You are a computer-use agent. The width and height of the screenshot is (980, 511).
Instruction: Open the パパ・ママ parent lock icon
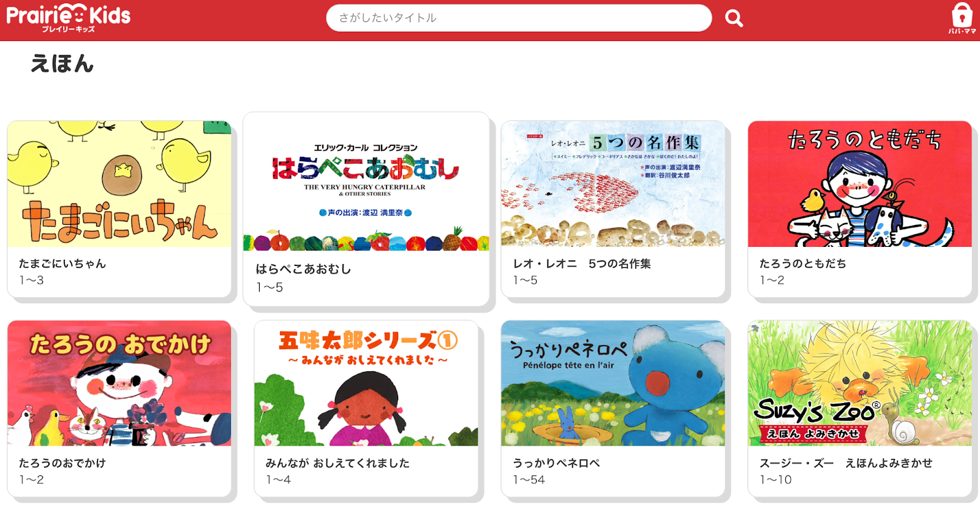(962, 18)
